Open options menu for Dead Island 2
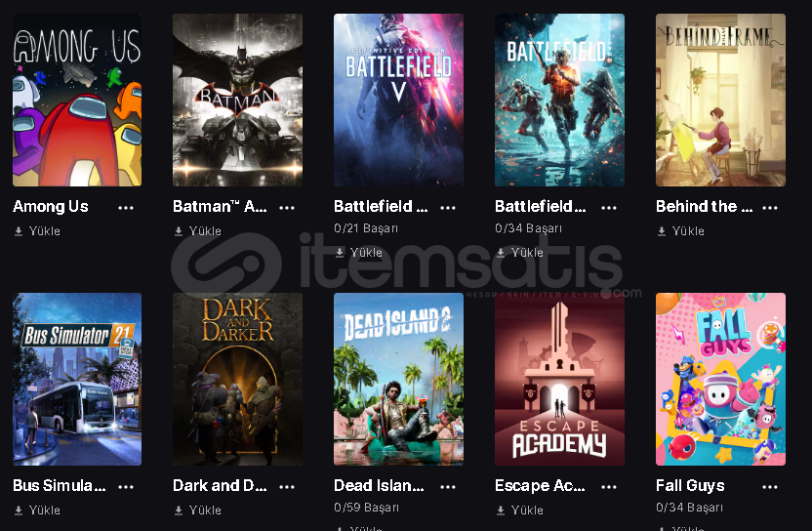812x531 pixels. point(448,487)
